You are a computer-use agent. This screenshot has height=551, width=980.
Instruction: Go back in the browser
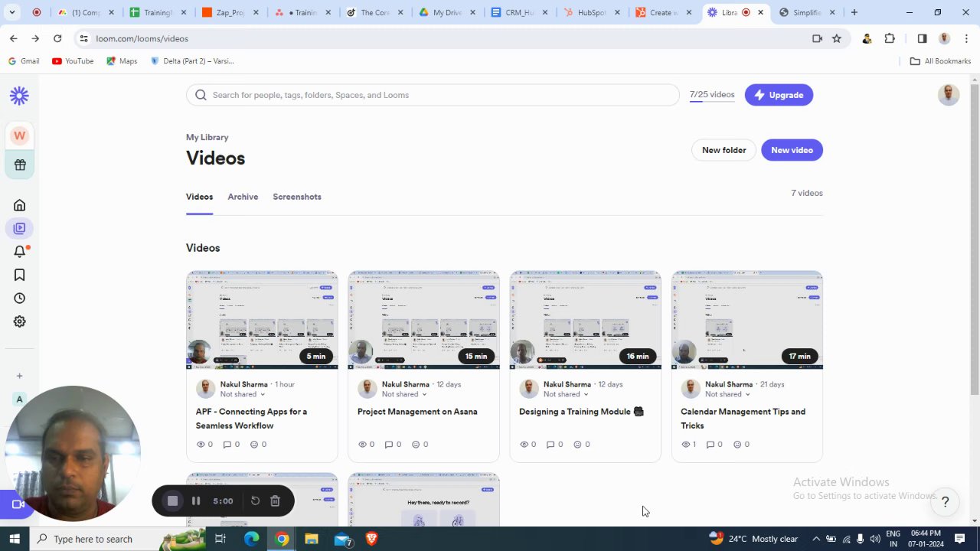tap(14, 38)
